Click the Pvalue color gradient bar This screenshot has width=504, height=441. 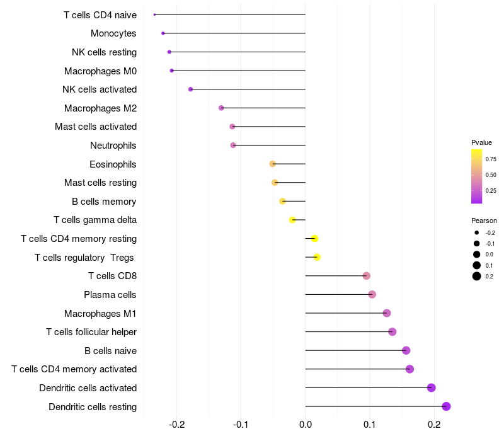tap(477, 176)
